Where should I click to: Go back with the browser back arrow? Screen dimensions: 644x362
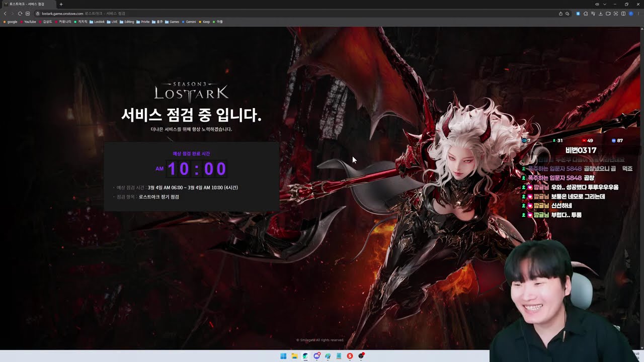click(x=5, y=14)
